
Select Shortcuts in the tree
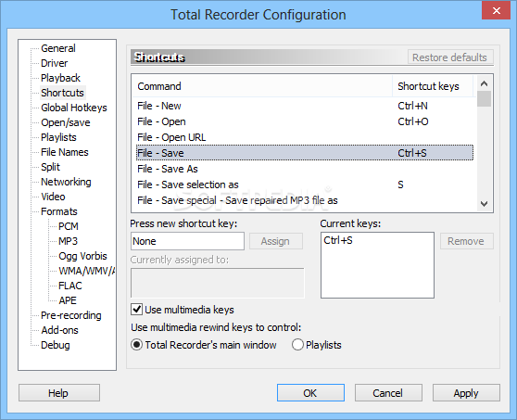pyautogui.click(x=62, y=93)
